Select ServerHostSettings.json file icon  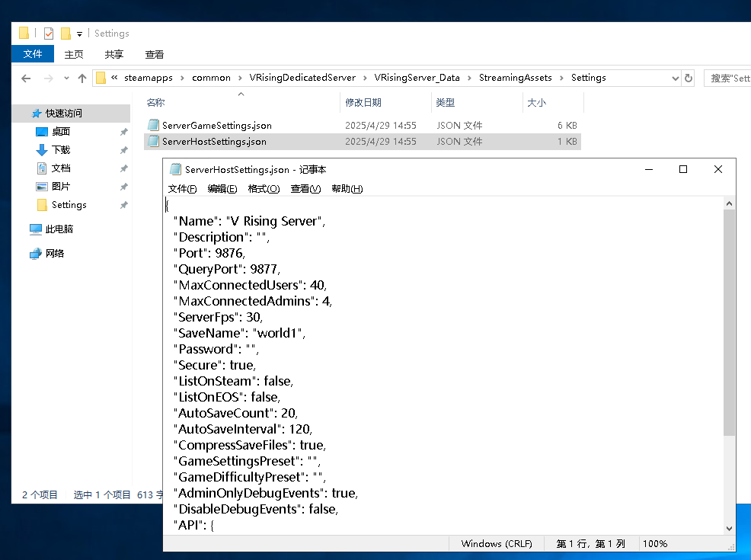pos(153,141)
